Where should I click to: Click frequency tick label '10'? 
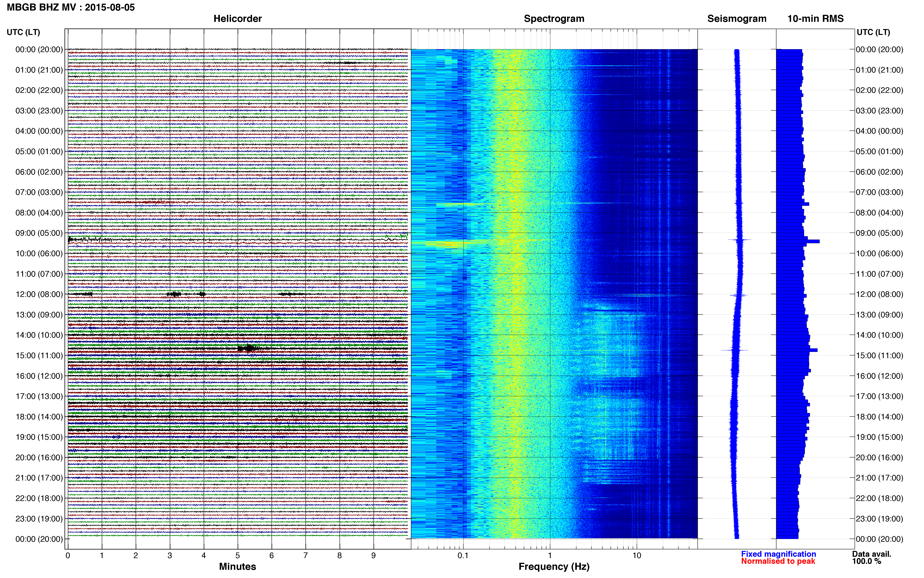[x=637, y=556]
